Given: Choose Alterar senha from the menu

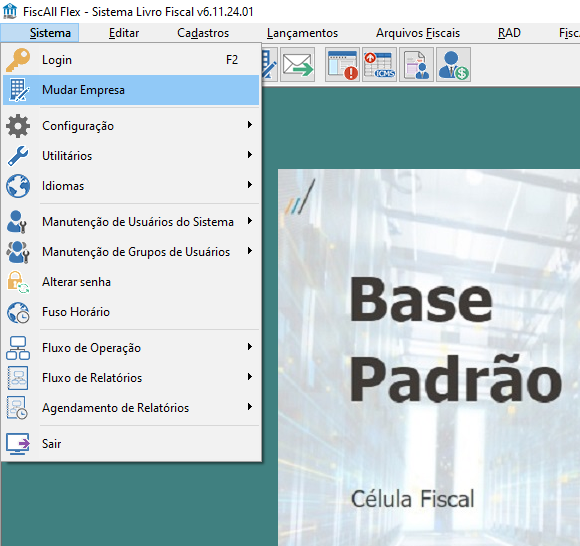Looking at the screenshot, I should tap(131, 282).
